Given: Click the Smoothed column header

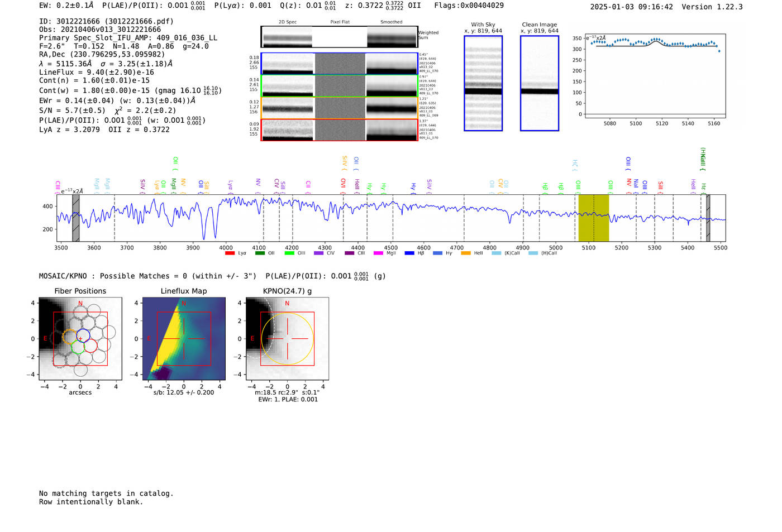Looking at the screenshot, I should point(391,22).
